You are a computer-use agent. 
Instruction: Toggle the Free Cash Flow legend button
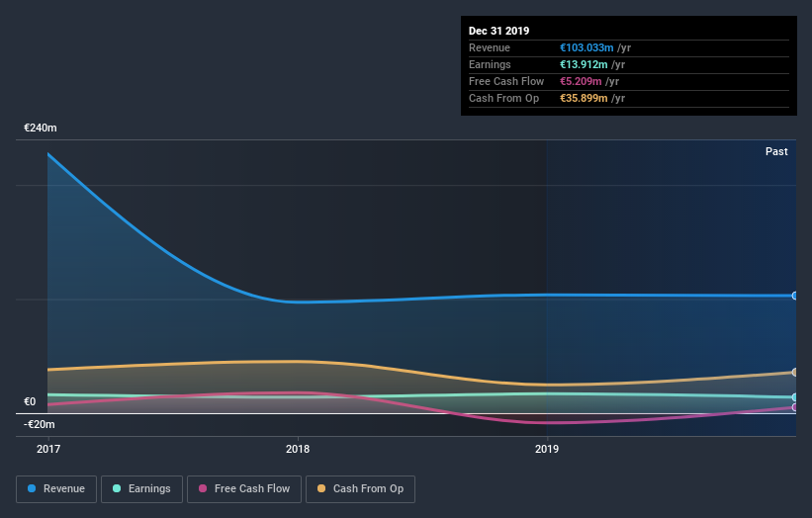244,489
